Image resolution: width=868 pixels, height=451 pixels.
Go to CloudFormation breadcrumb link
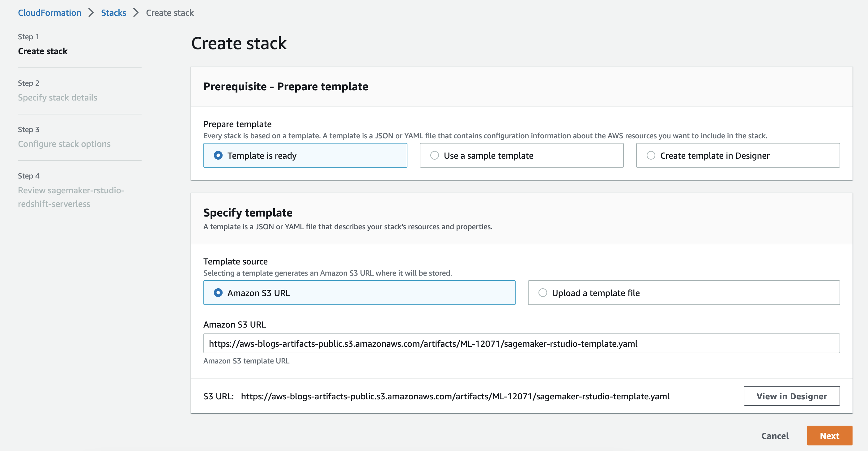49,13
